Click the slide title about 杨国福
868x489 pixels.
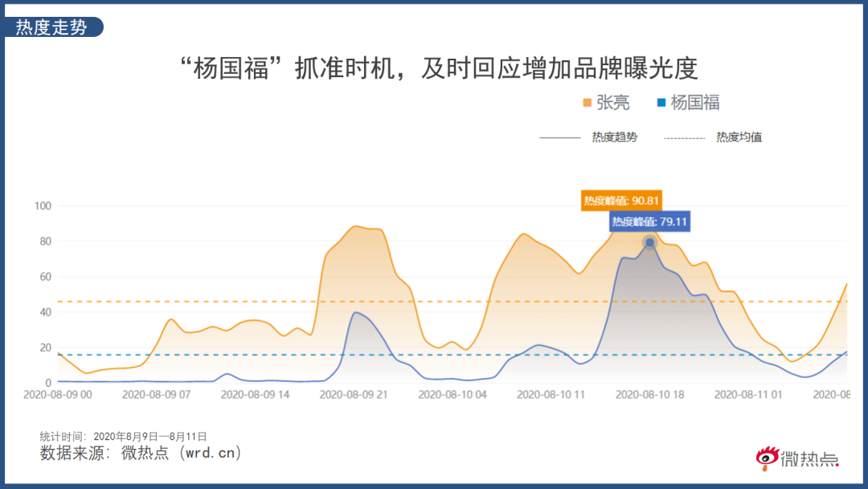(439, 68)
